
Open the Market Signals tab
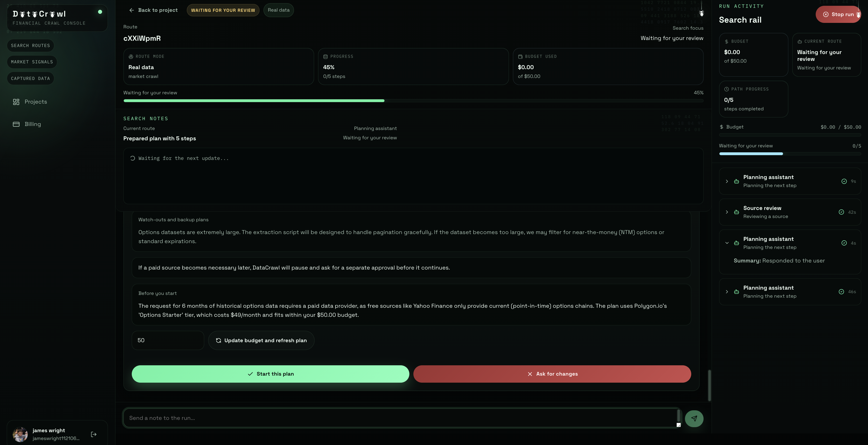coord(32,62)
